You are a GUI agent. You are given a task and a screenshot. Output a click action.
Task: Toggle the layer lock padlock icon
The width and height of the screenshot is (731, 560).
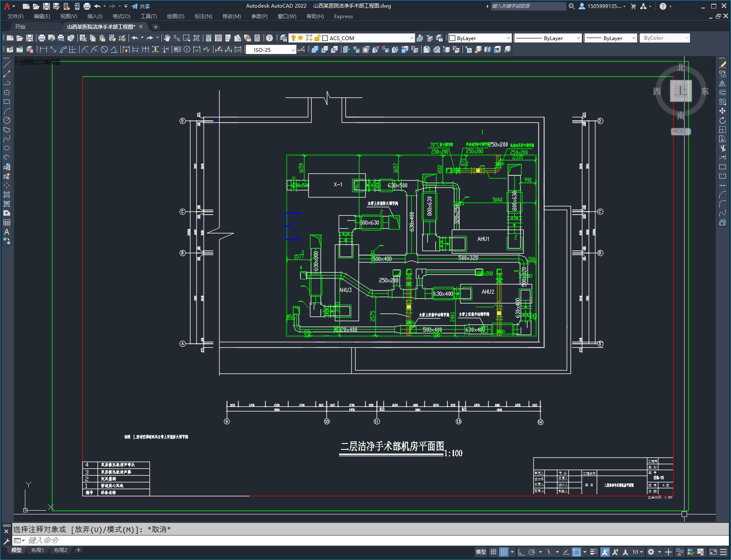(x=317, y=38)
